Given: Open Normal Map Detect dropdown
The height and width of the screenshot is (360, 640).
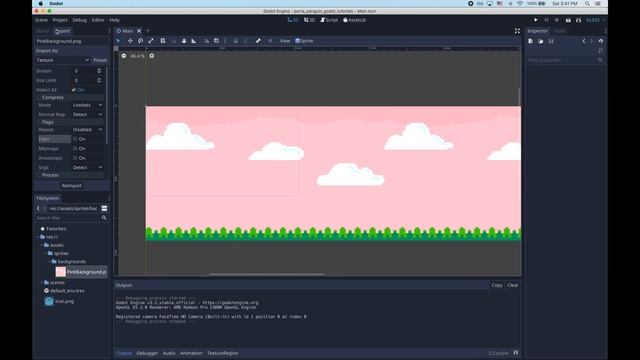Looking at the screenshot, I should pos(87,115).
